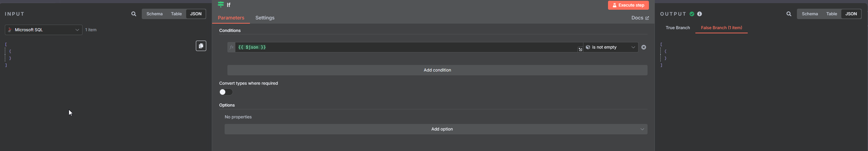Open the Microsoft SQL input node dropdown
The image size is (868, 151).
tap(44, 30)
